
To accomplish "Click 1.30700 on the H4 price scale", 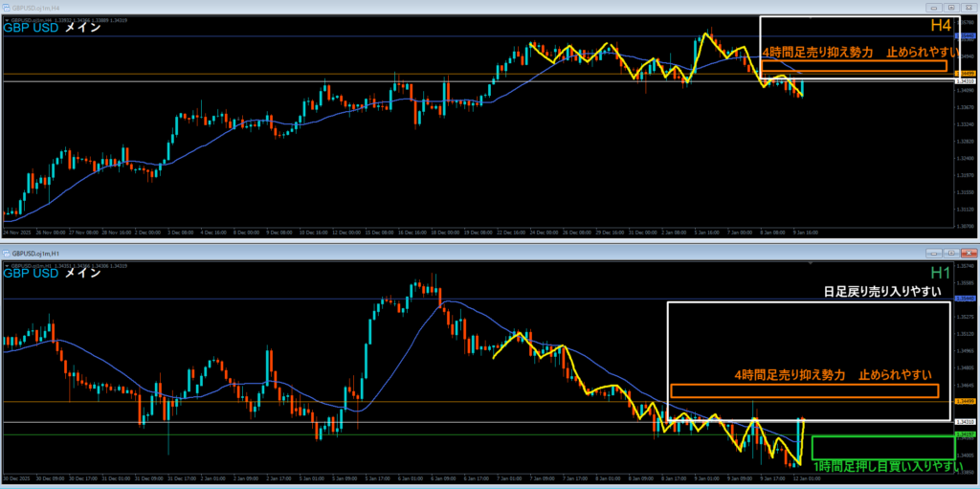I will tap(966, 226).
